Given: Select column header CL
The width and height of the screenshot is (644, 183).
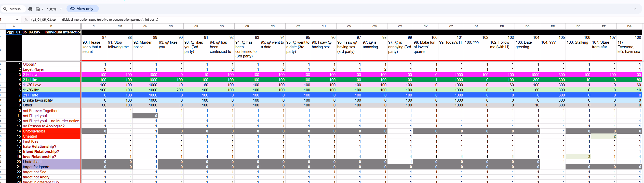Looking at the screenshot, I should [x=94, y=26].
